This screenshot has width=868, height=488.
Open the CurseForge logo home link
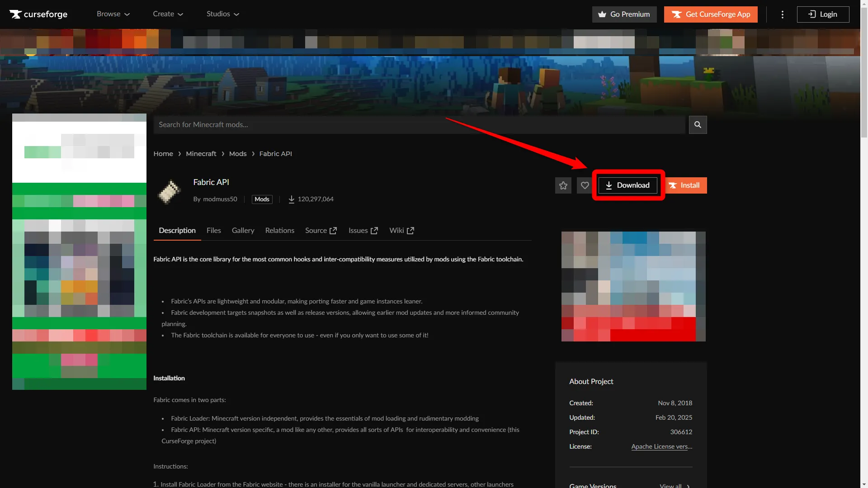(38, 14)
